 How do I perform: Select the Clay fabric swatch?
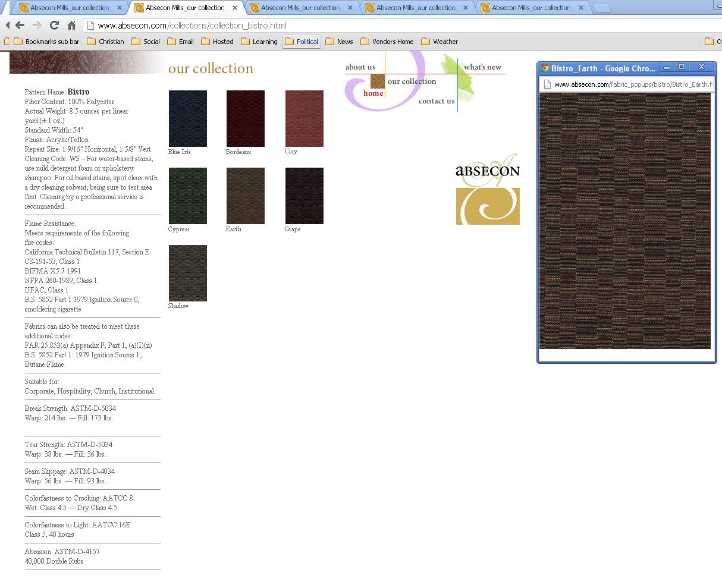[x=305, y=118]
